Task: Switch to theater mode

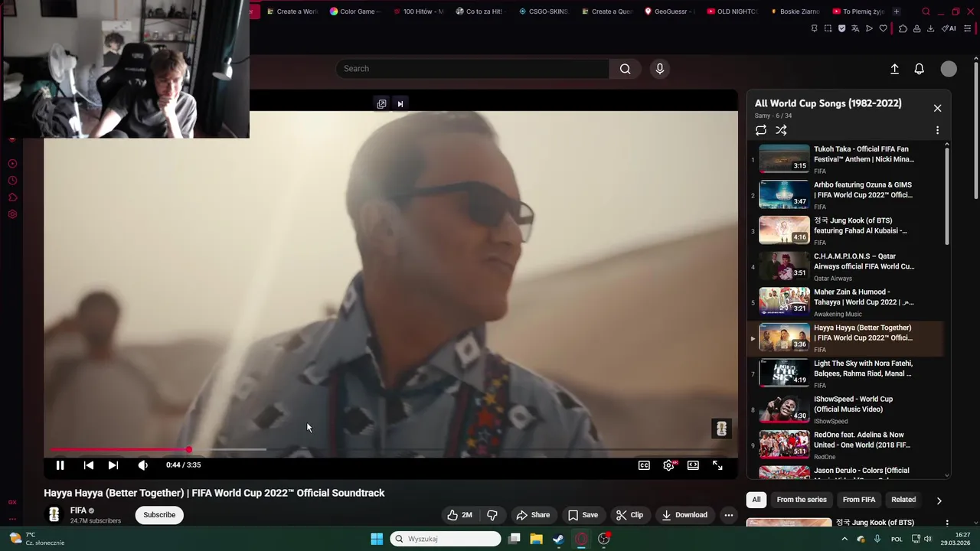Action: [693, 465]
